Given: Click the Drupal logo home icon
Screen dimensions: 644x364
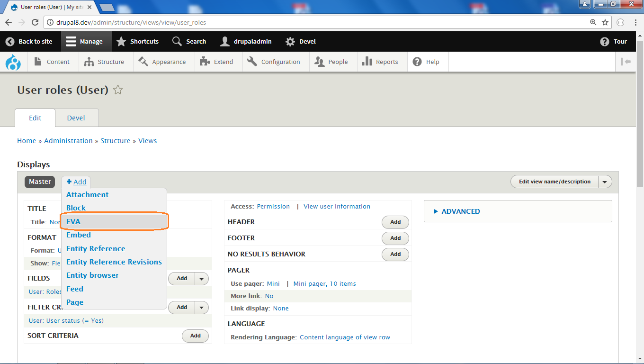Looking at the screenshot, I should (x=13, y=62).
